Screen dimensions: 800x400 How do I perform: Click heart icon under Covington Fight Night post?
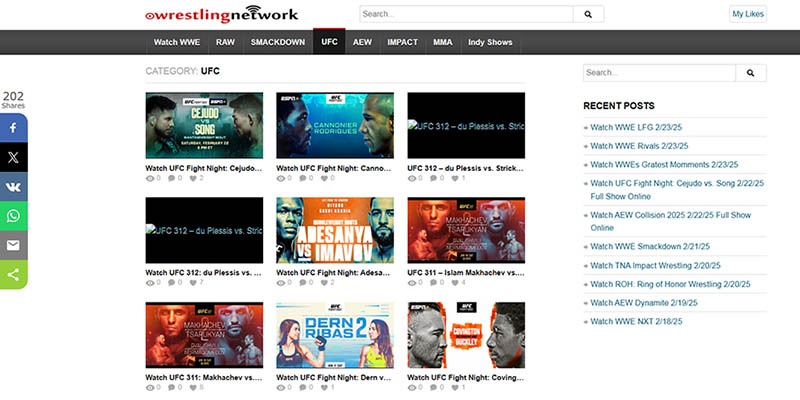(455, 388)
